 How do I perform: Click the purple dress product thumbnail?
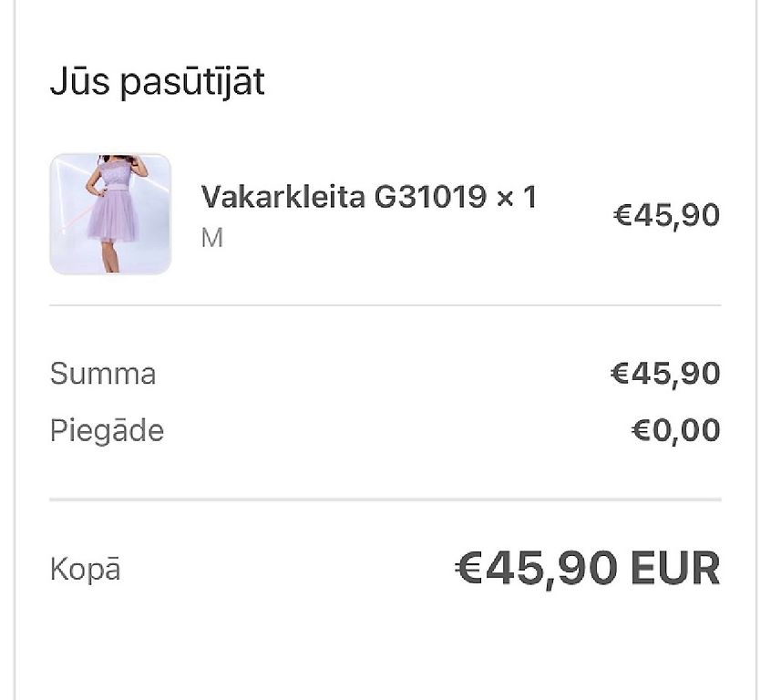[110, 214]
